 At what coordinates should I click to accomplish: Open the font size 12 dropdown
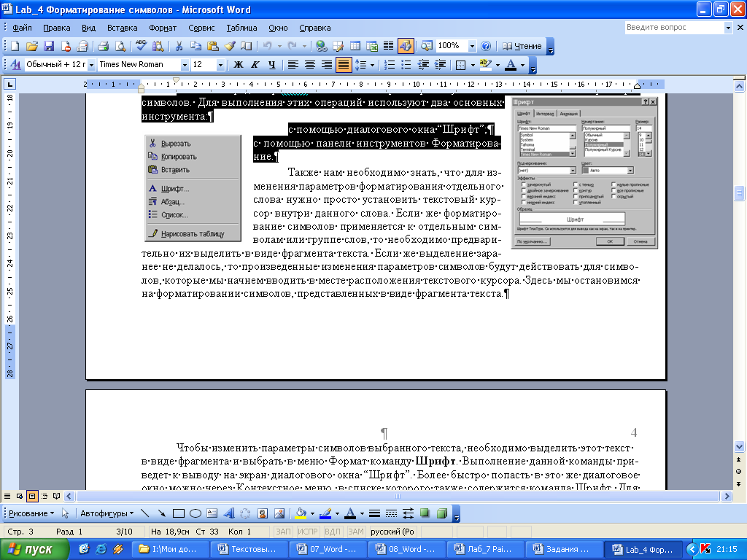[x=220, y=64]
